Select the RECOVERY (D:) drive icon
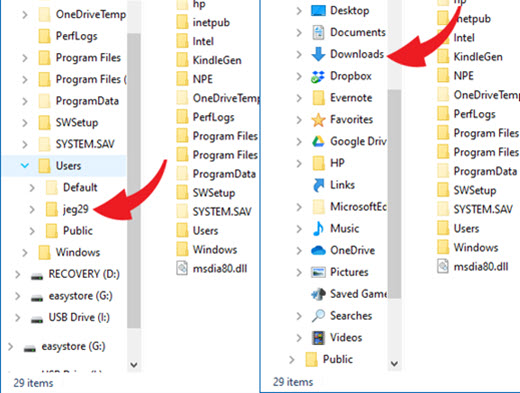This screenshot has width=520, height=393. click(x=37, y=276)
